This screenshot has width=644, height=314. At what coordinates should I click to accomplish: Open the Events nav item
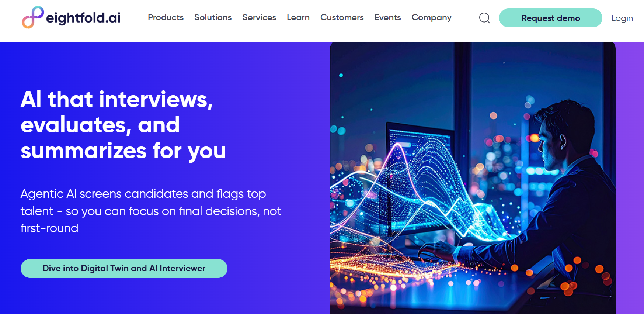pyautogui.click(x=387, y=17)
